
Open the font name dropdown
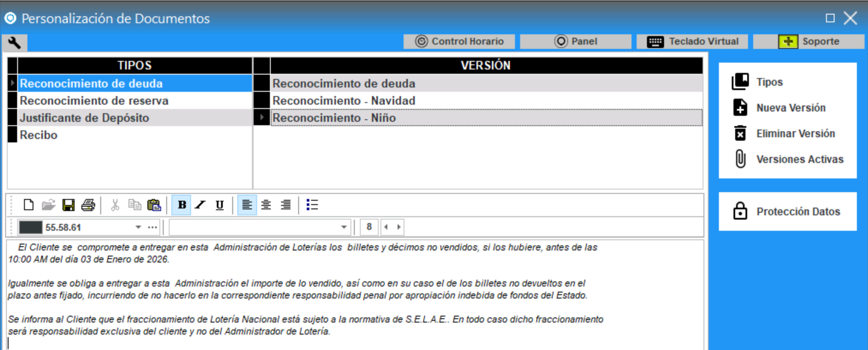click(x=344, y=227)
